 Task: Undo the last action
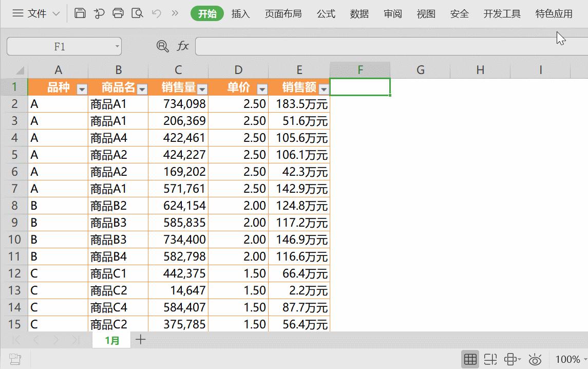157,13
